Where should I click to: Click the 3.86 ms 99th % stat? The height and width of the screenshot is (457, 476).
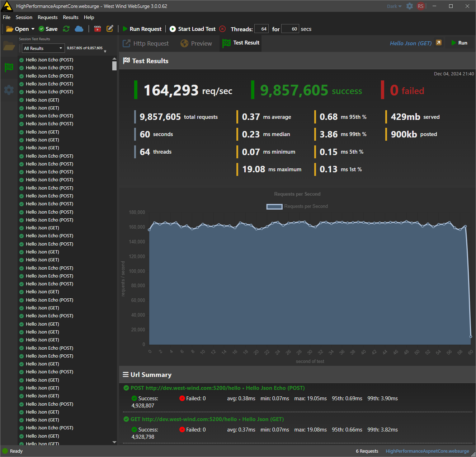343,134
